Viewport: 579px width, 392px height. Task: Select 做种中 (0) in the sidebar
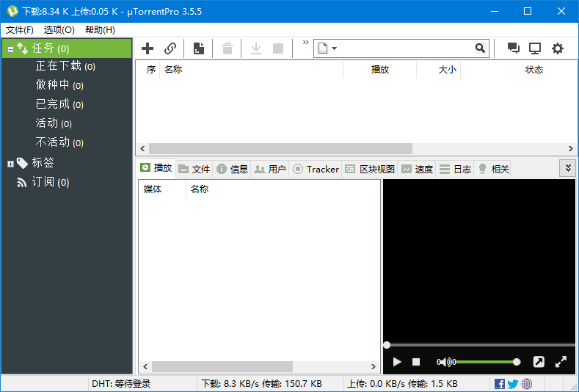click(x=59, y=85)
